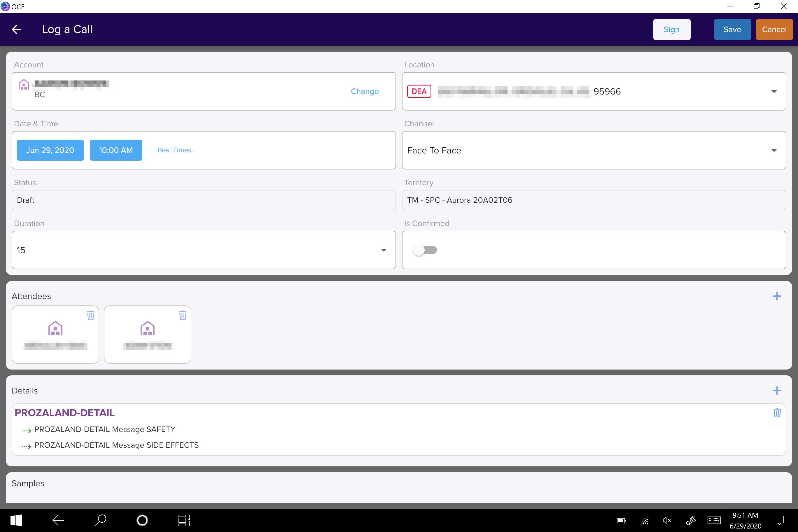Screen dimensions: 798x532
Task: Expand the Channel dropdown showing Face To Face
Action: tap(774, 150)
